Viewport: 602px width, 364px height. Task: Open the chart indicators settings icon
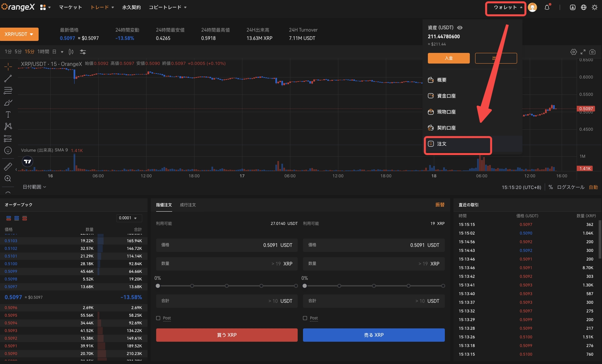[83, 52]
